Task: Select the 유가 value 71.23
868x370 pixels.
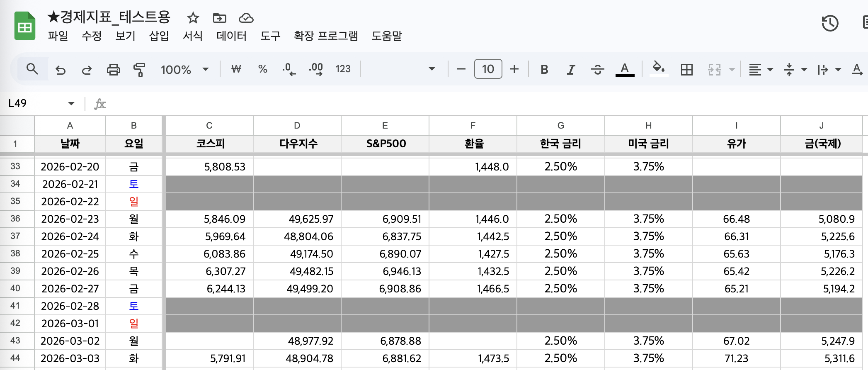Action: tap(737, 358)
